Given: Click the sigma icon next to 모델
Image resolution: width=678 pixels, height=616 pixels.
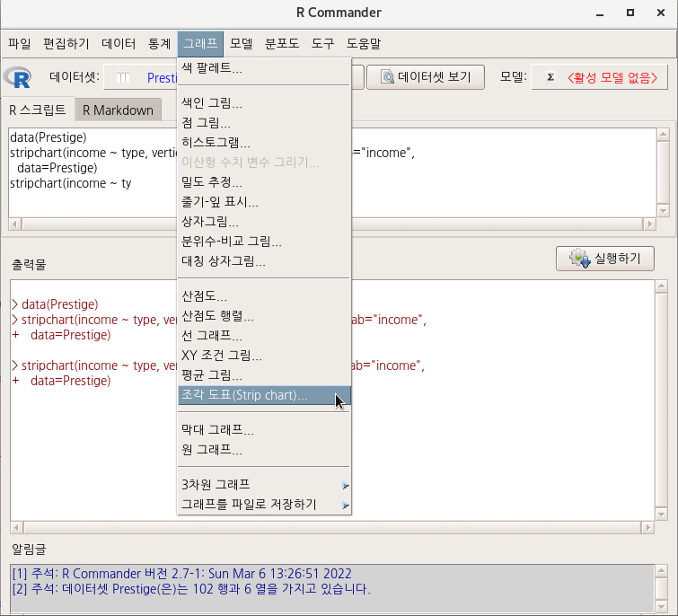Looking at the screenshot, I should click(550, 77).
